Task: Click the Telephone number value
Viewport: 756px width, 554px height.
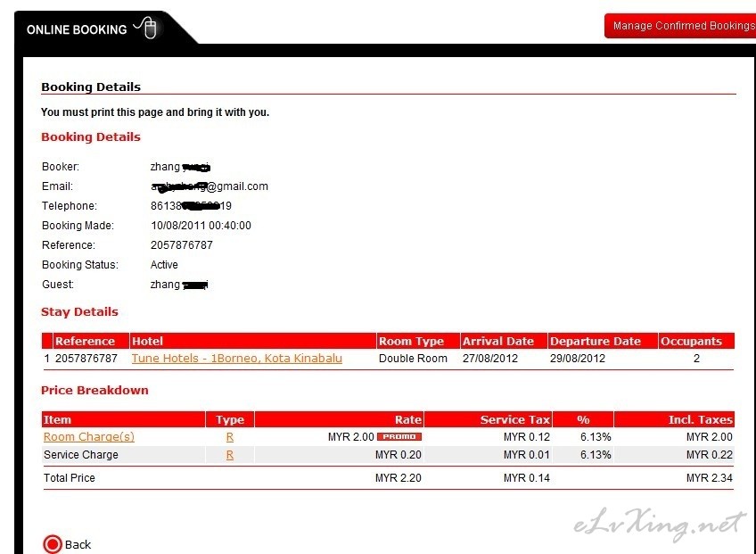Action: 191,206
